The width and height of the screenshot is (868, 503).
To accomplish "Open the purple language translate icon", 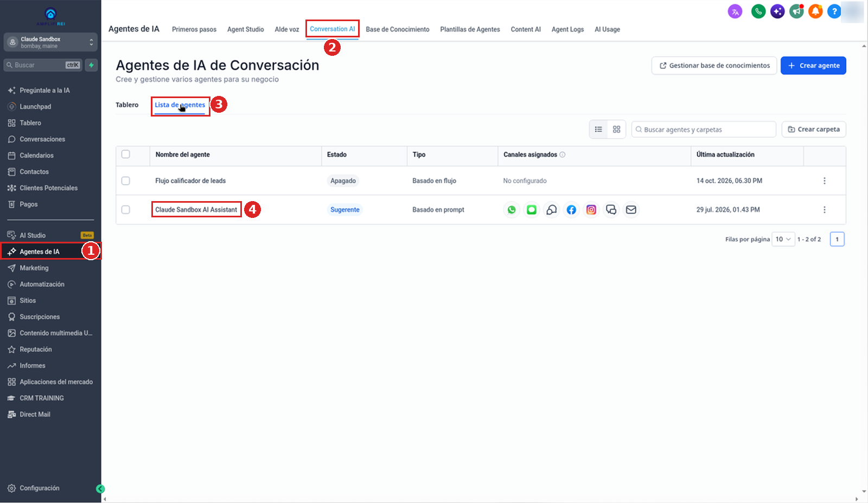I will pyautogui.click(x=735, y=11).
